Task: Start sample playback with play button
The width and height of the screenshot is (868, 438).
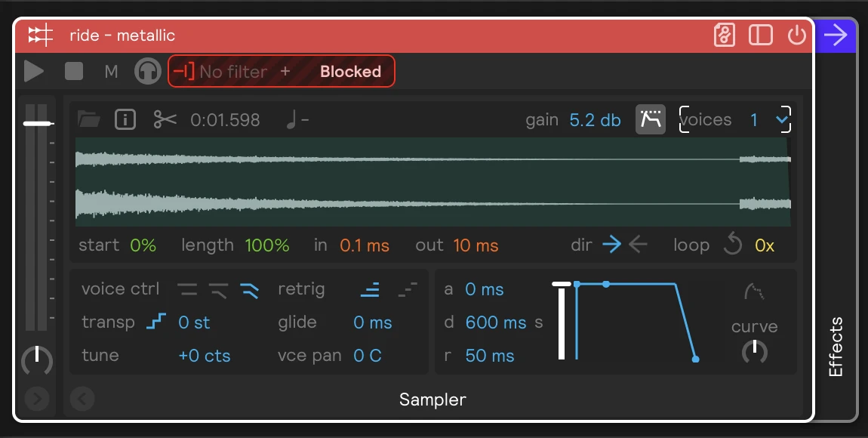Action: [x=34, y=72]
